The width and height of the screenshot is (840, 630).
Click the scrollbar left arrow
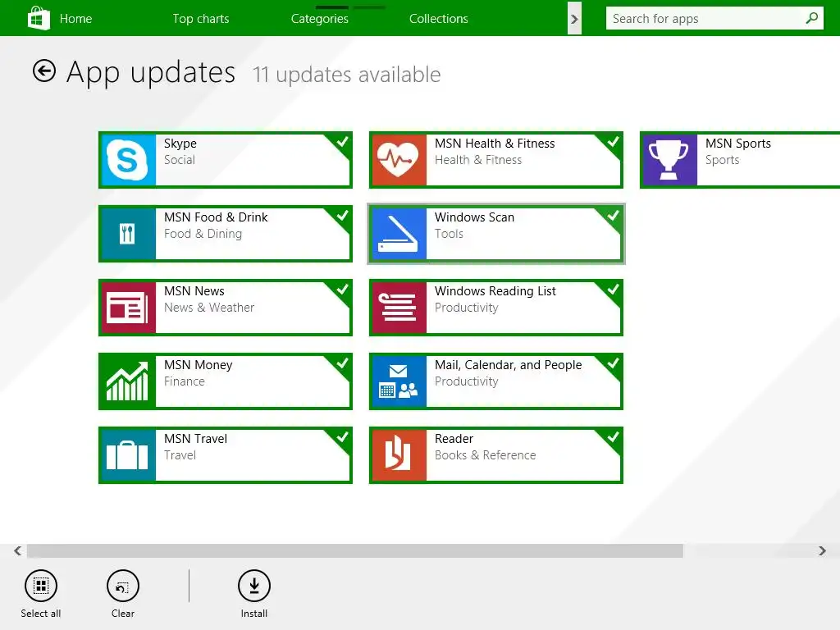18,550
